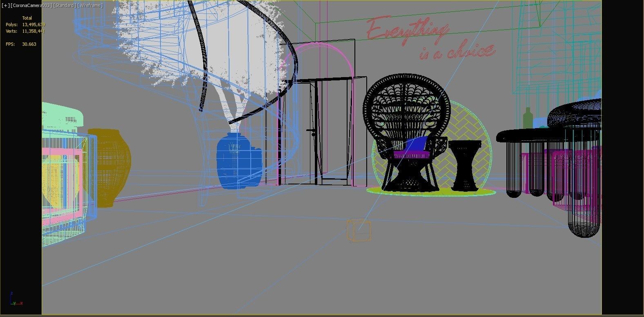Open the Wireframe shading mode menu
Screen dimensions: 644x317
[90, 5]
